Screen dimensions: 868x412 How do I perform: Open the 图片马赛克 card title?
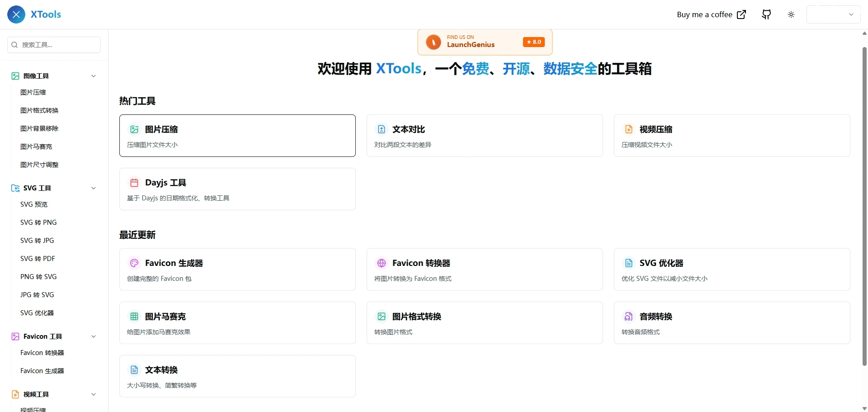click(x=165, y=317)
